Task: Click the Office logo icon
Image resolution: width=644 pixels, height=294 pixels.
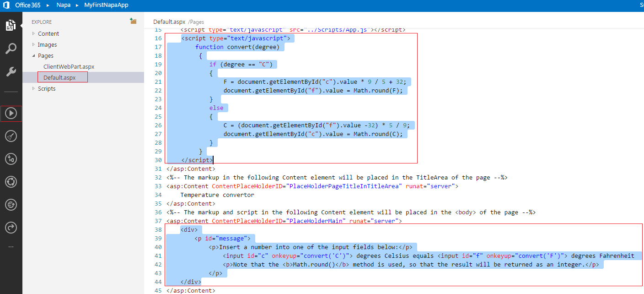Action: pos(6,5)
